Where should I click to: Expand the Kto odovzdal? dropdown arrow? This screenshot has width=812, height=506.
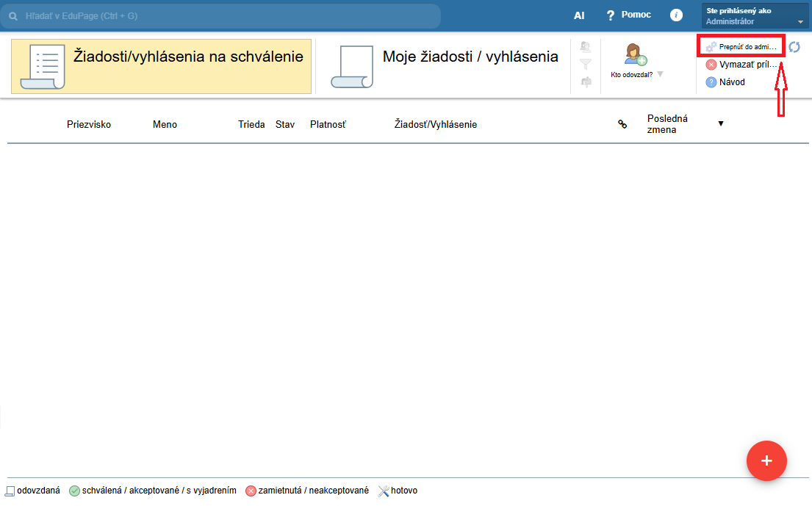coord(661,74)
